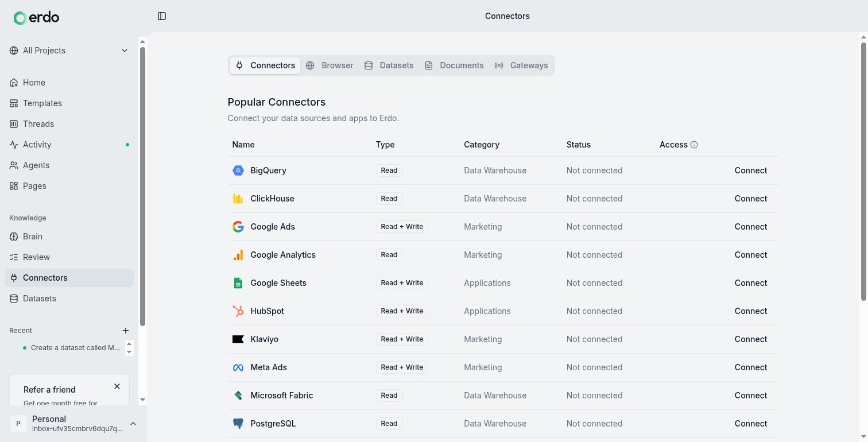Click the Google Ads logo icon

(238, 227)
